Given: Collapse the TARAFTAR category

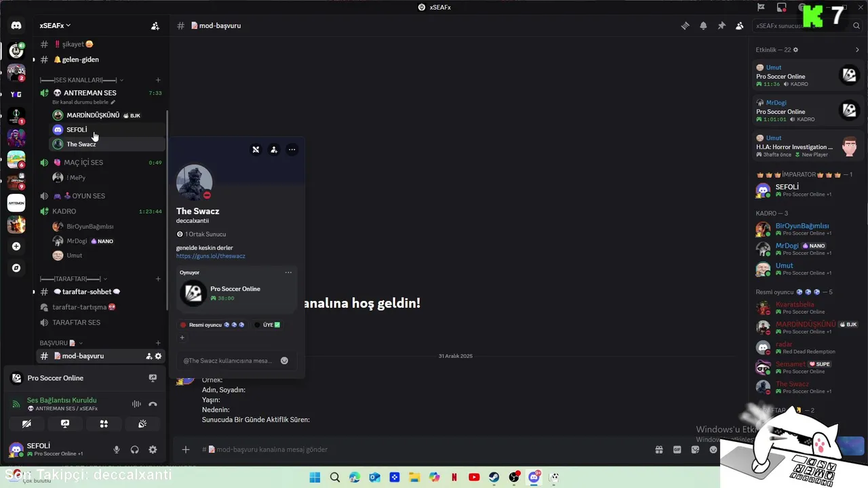Looking at the screenshot, I should point(73,279).
